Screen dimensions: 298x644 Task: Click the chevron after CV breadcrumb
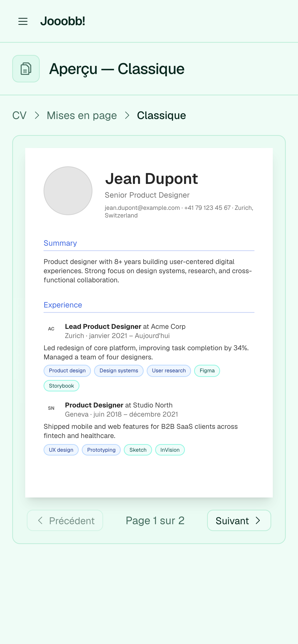(37, 115)
